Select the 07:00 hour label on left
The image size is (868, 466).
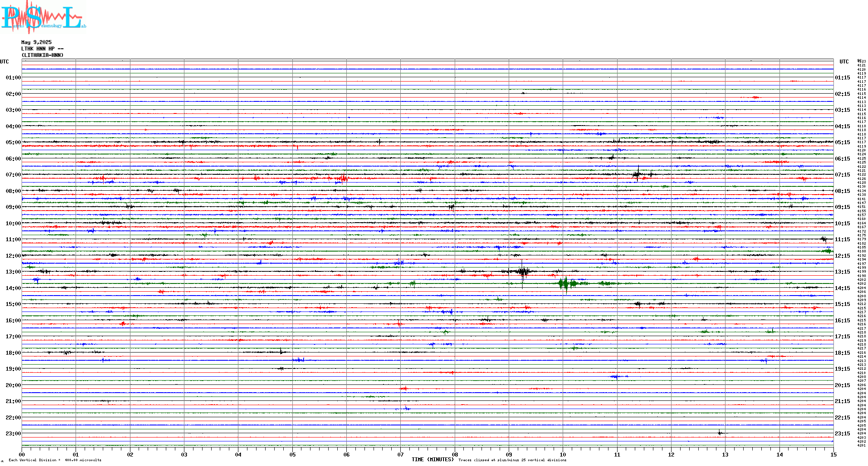pos(13,175)
